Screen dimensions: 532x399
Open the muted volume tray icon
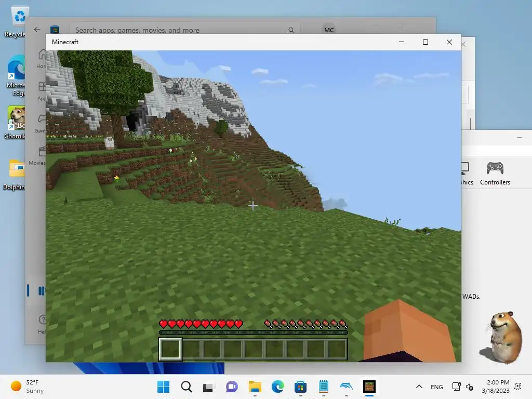(470, 387)
